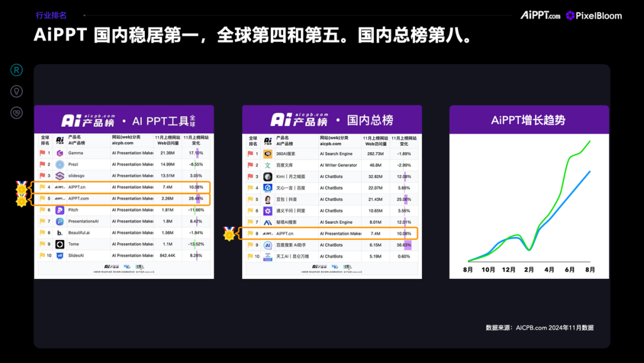This screenshot has width=644, height=363.
Task: Click 豆包's growth value 25.06%
Action: click(x=404, y=199)
